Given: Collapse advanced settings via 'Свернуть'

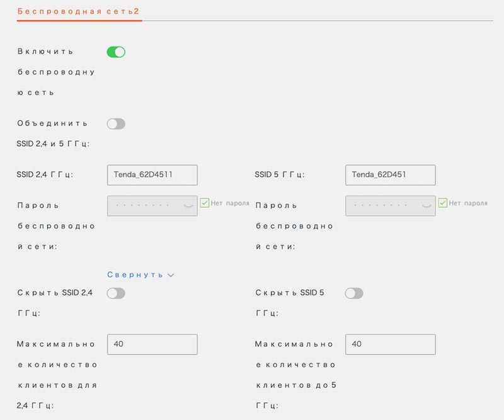Looking at the screenshot, I should click(x=140, y=275).
